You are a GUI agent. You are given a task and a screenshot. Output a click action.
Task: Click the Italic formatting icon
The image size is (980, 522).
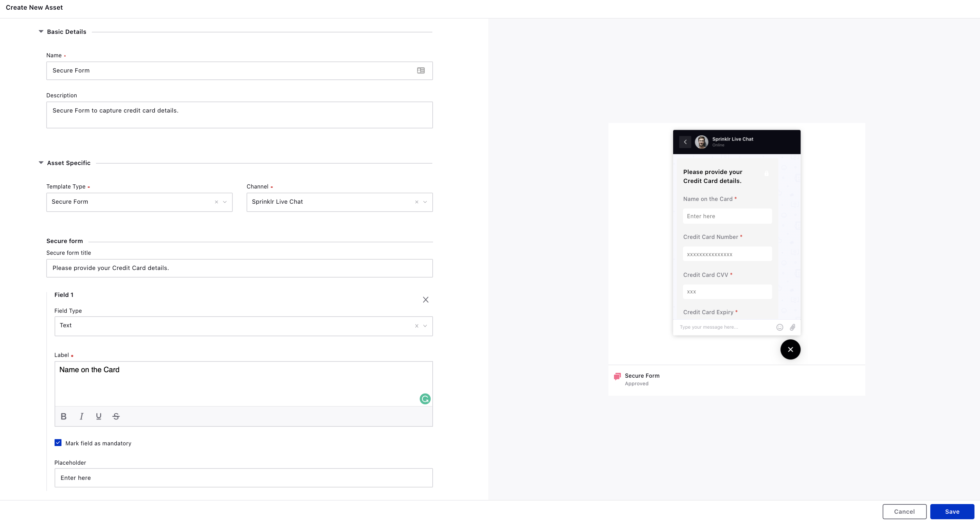tap(81, 416)
